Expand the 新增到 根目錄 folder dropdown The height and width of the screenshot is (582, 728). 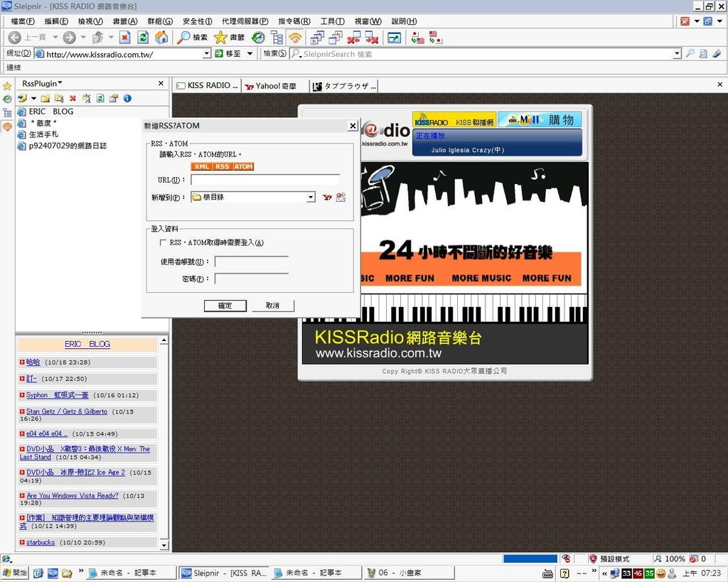tap(311, 198)
